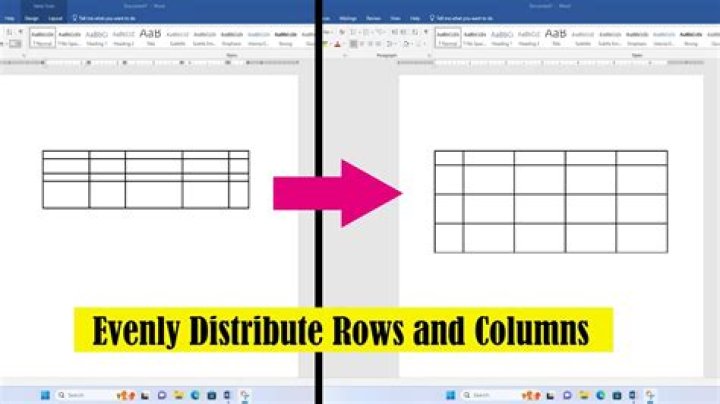Apply the No Spacing style in the left window
720x404 pixels.
pyautogui.click(x=69, y=38)
